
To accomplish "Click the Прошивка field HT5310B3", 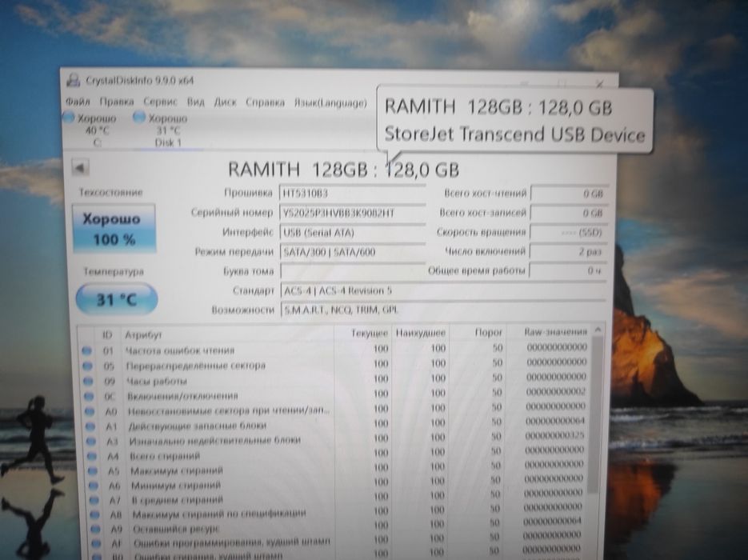I will 352,193.
